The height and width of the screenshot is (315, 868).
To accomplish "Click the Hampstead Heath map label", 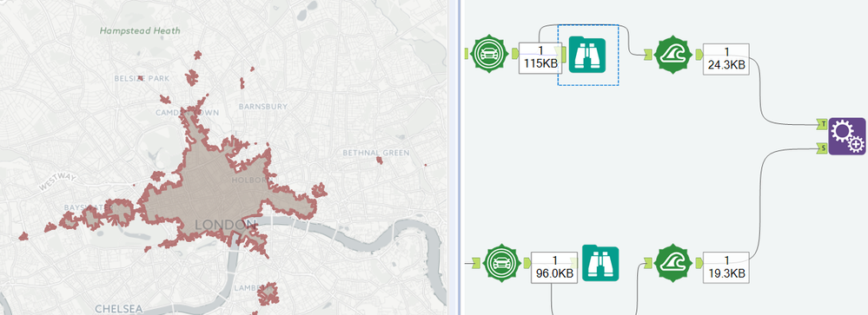I will [x=140, y=31].
